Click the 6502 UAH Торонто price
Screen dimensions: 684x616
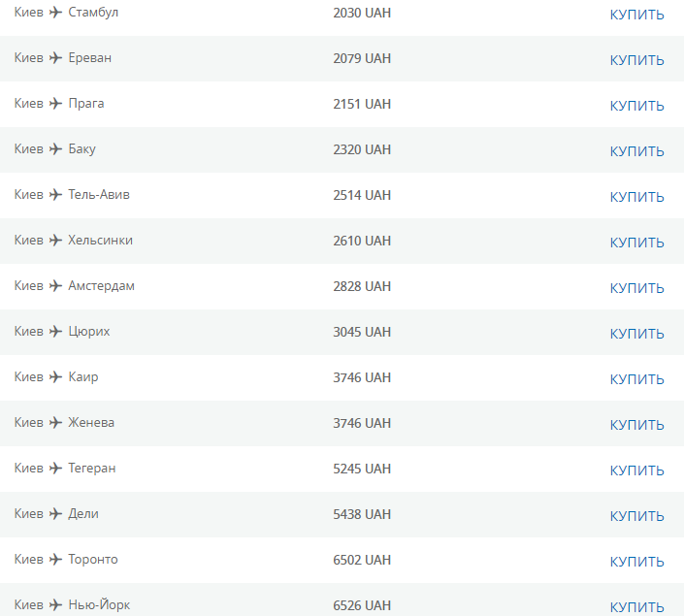362,560
